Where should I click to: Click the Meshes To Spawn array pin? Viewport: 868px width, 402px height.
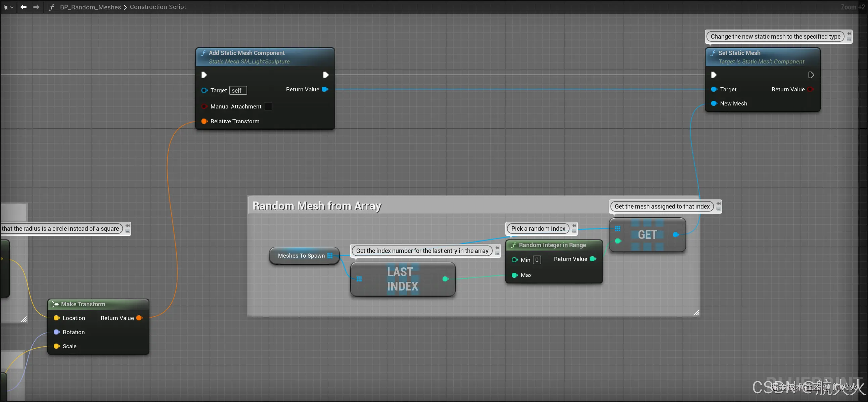click(x=330, y=256)
